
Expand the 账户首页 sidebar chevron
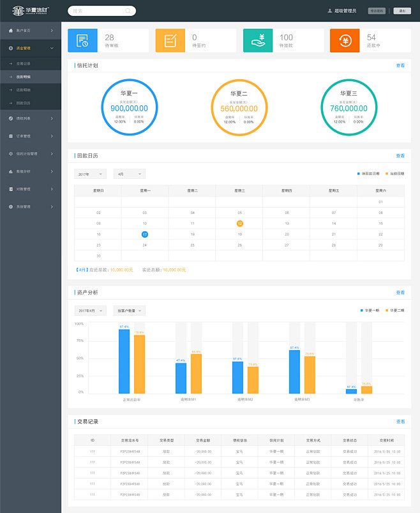[x=52, y=31]
